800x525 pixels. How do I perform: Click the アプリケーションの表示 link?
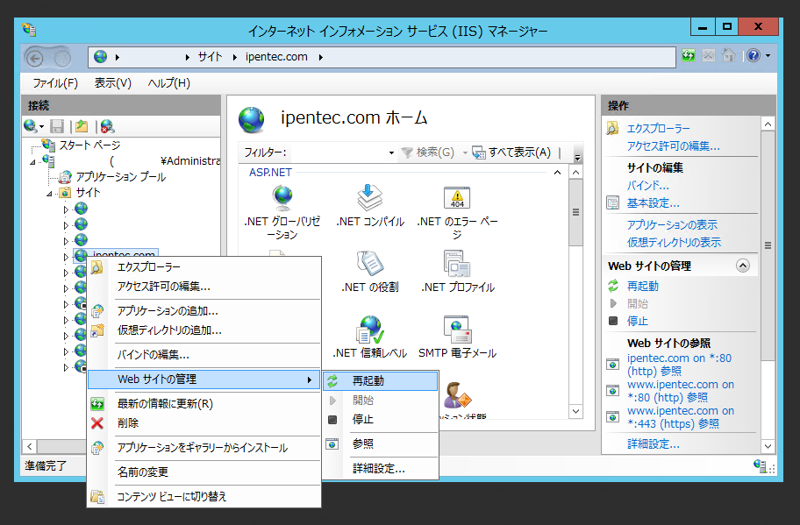click(x=672, y=224)
